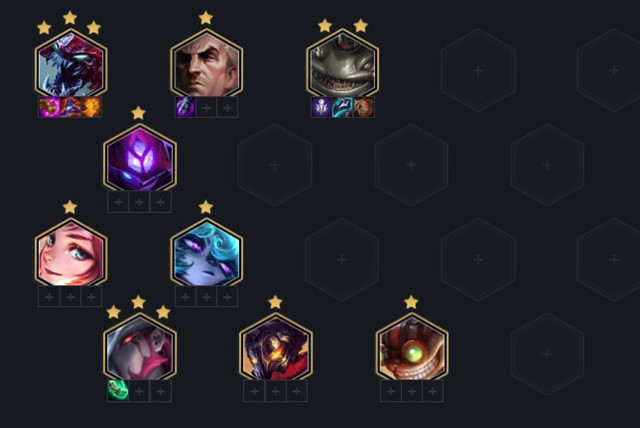
Task: Click the dark armored champion with orange glow
Action: pyautogui.click(x=276, y=348)
